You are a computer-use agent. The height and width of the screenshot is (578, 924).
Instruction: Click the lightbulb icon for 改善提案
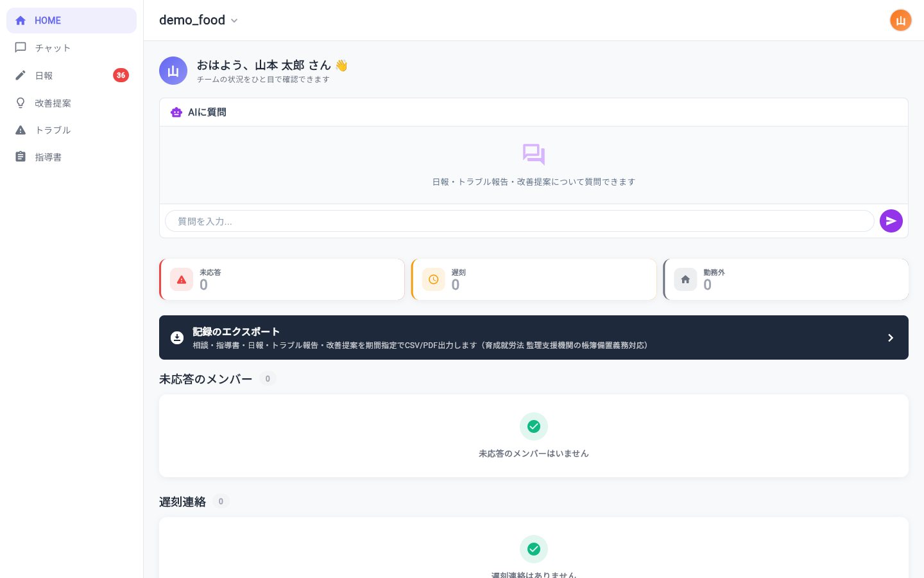pos(21,103)
